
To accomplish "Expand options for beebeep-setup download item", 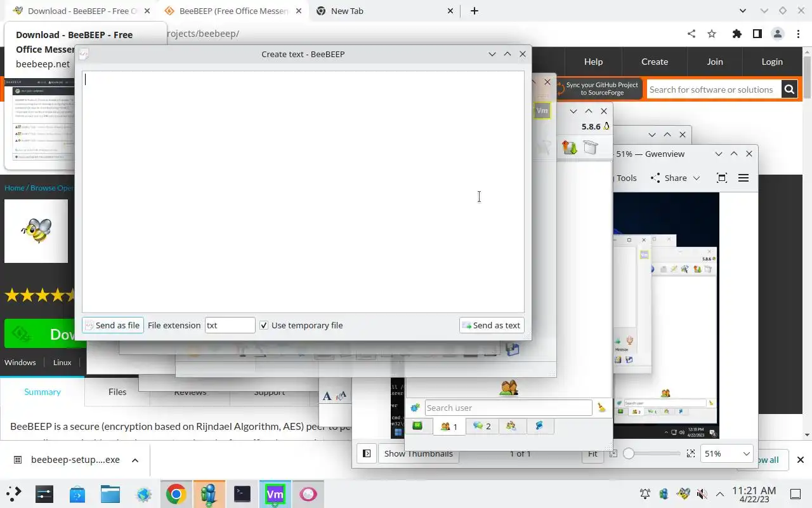I will point(134,460).
